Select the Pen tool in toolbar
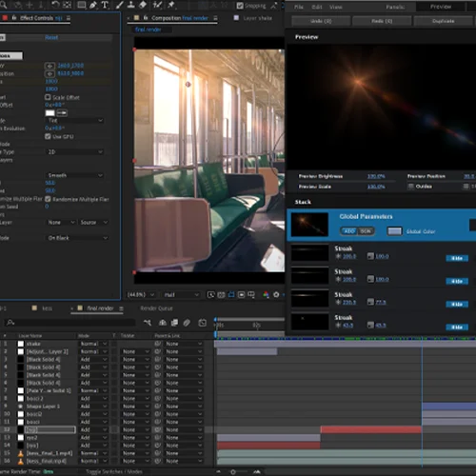Screen dimensions: 476x476 (93, 5)
